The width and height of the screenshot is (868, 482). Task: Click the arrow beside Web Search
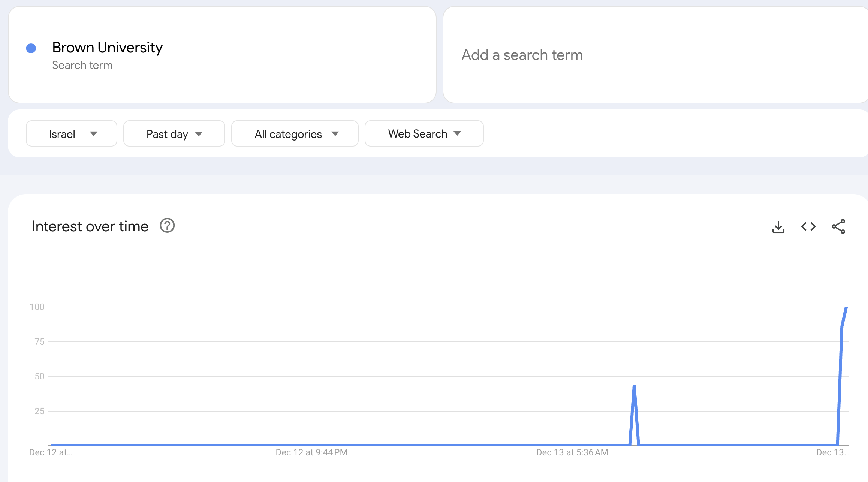click(x=457, y=133)
